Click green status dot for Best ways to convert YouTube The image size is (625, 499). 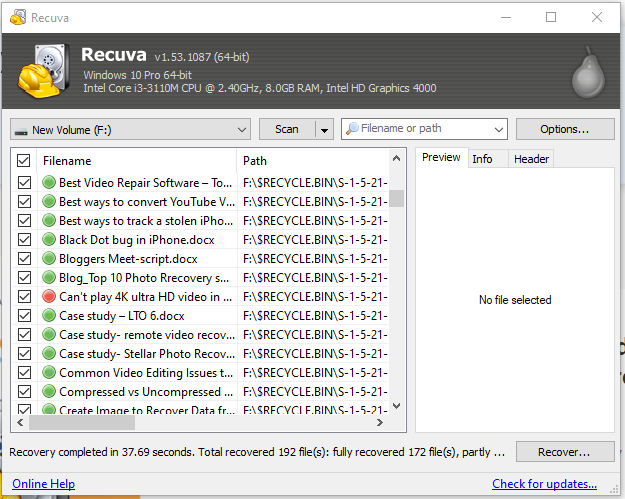[49, 201]
